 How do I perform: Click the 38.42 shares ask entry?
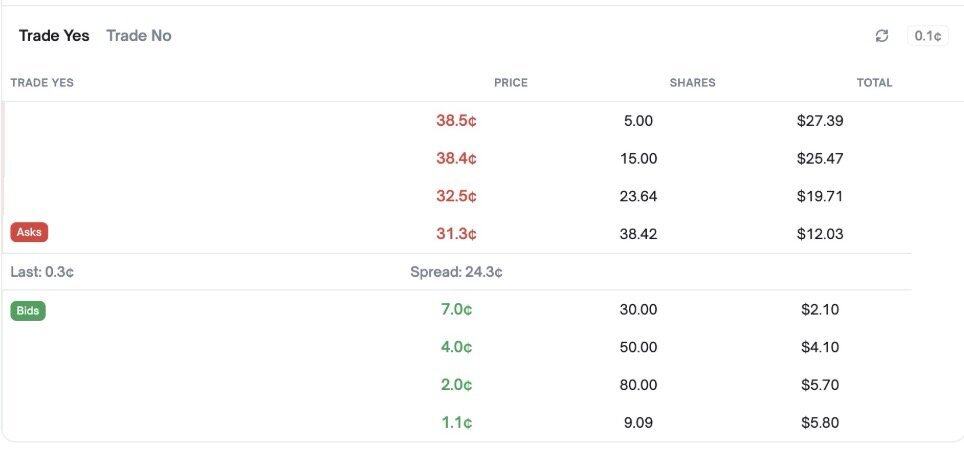tap(638, 234)
